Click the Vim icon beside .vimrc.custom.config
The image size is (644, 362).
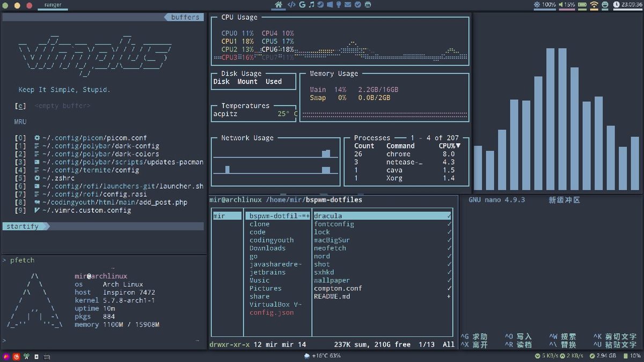coord(36,210)
